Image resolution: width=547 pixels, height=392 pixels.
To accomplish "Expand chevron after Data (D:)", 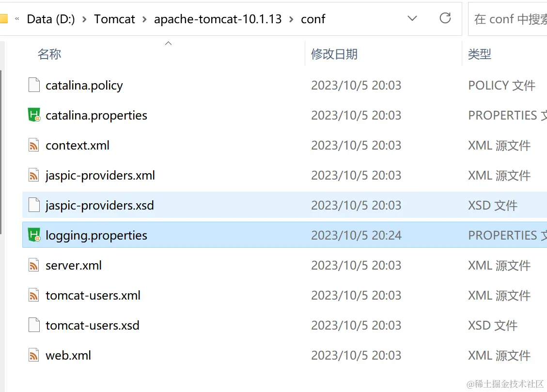I will click(84, 19).
